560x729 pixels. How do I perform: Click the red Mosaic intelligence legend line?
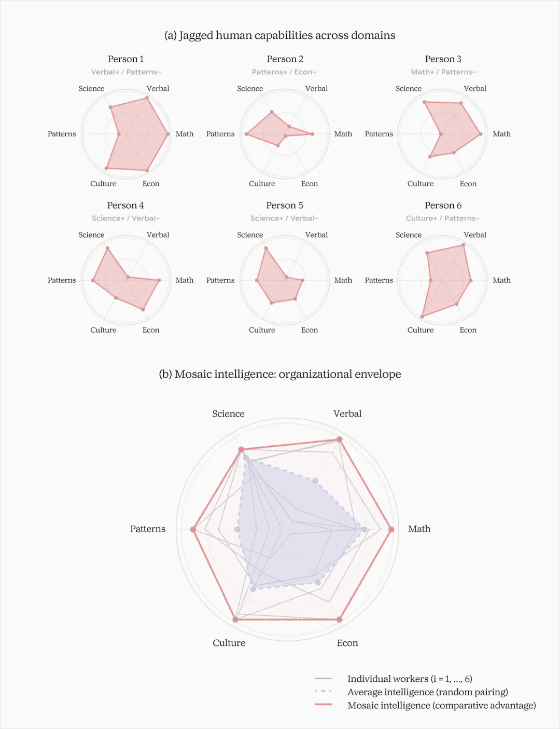pyautogui.click(x=323, y=705)
